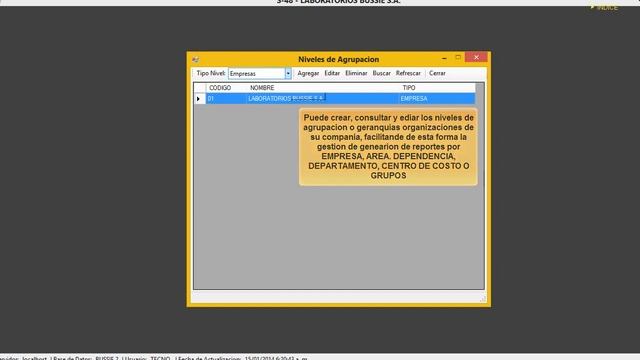Maximize the Niveles de Agrupacion window
This screenshot has height=360, width=640.
pyautogui.click(x=458, y=58)
